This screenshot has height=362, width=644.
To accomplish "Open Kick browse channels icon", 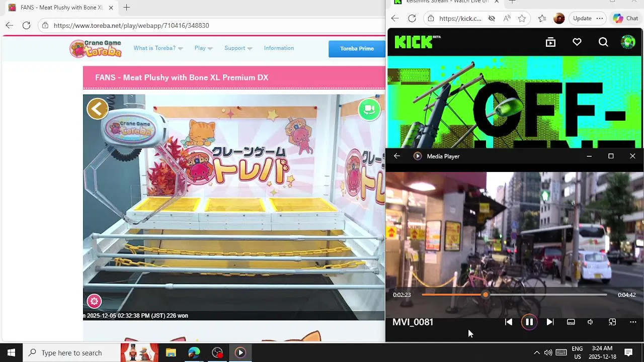I will pos(550,42).
